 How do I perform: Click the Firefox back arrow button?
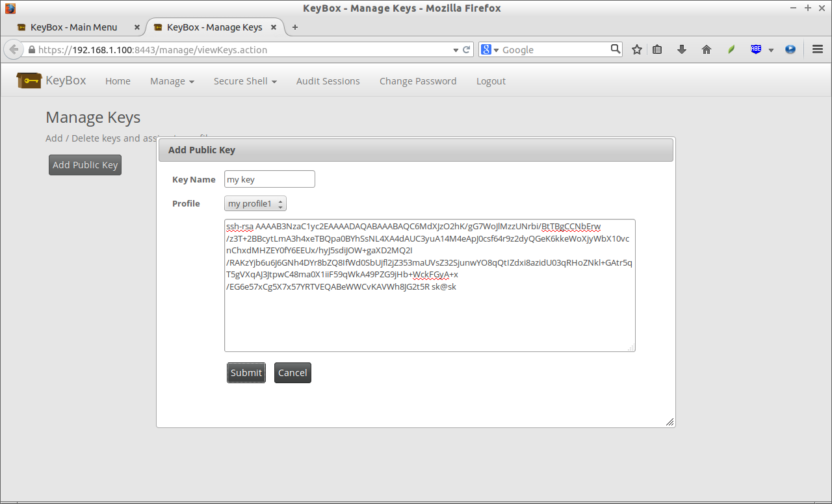pyautogui.click(x=14, y=49)
